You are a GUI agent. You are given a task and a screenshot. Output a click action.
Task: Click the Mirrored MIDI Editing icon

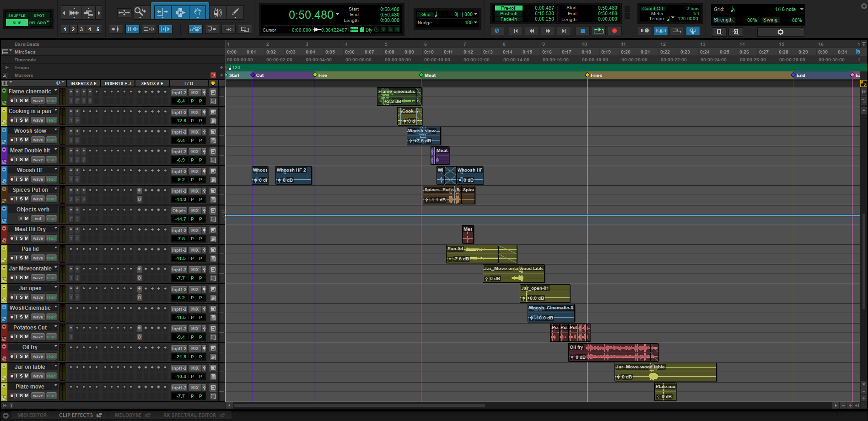(228, 29)
